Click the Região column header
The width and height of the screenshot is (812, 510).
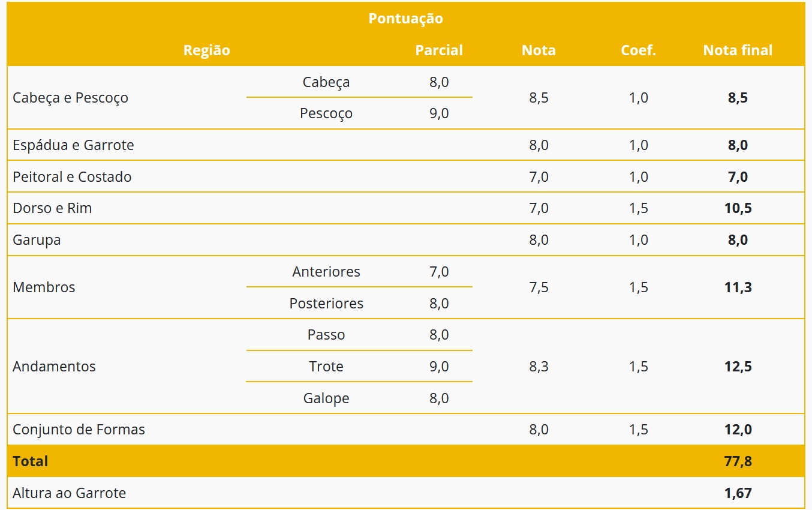(206, 50)
